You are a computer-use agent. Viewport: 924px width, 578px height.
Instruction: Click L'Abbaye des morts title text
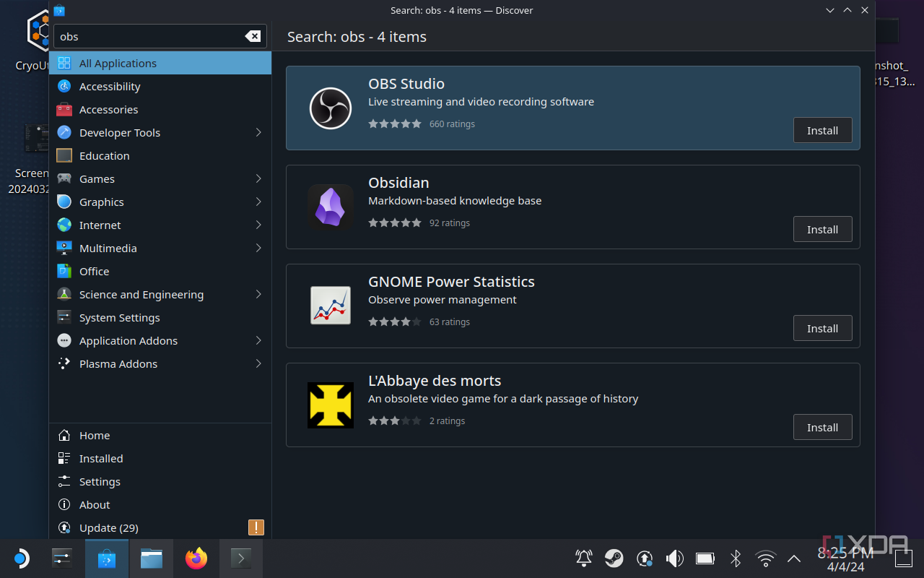click(x=435, y=381)
